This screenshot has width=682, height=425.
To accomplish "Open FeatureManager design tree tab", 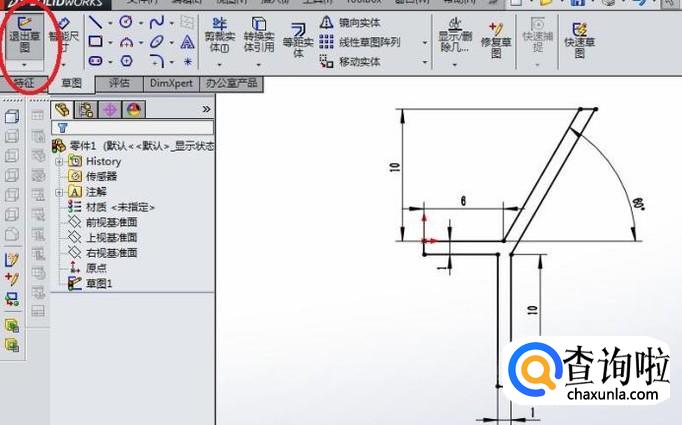I will click(62, 110).
